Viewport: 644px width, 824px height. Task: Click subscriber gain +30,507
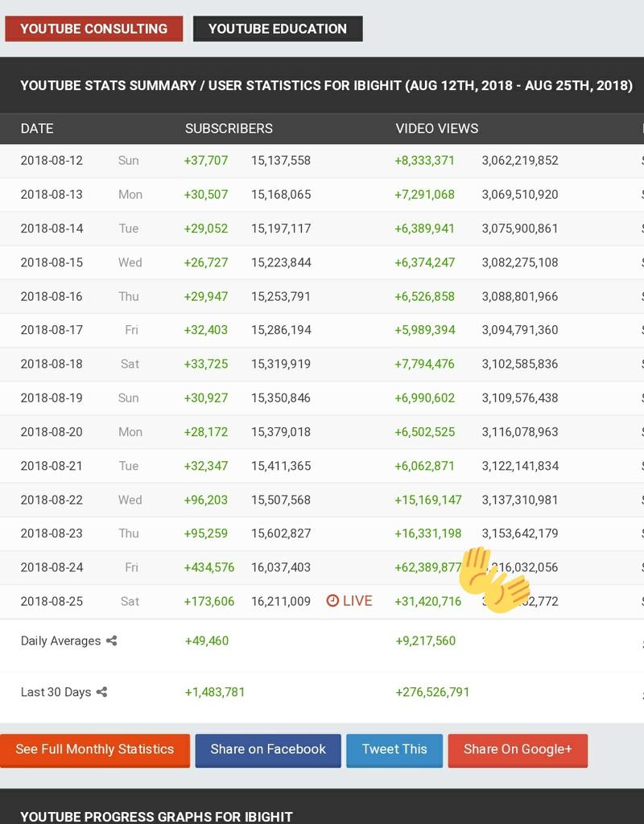[205, 195]
